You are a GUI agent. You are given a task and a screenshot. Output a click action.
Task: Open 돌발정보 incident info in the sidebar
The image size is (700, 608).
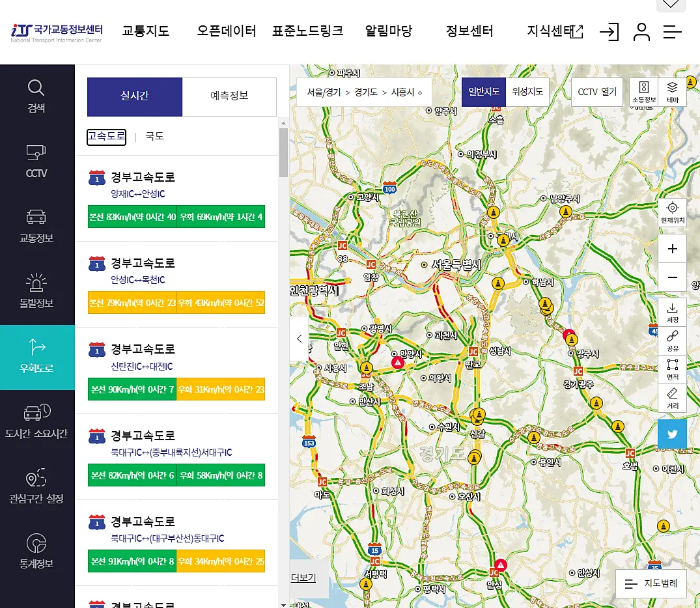(37, 292)
